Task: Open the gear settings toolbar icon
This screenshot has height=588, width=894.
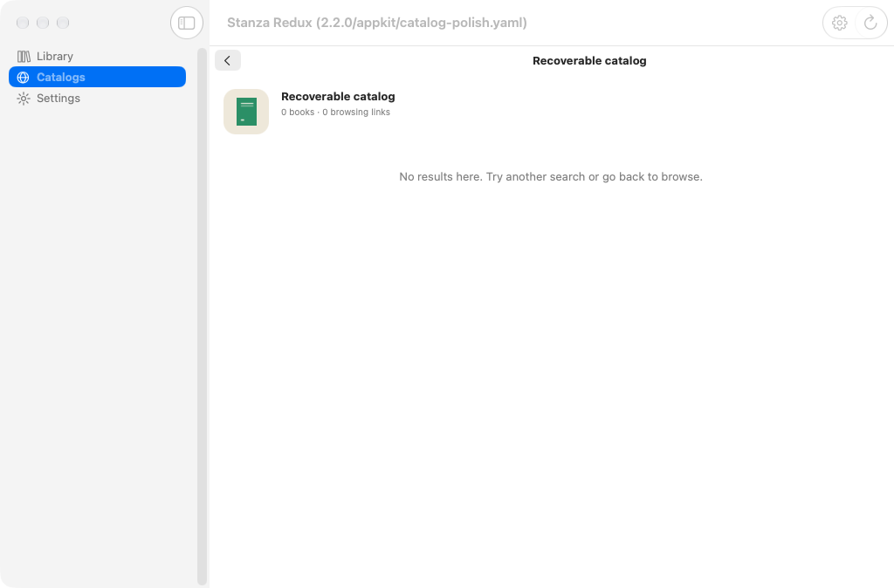Action: tap(839, 23)
